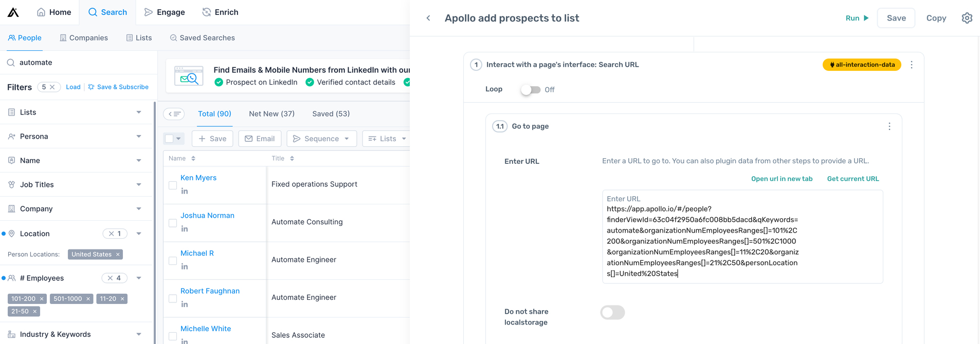The height and width of the screenshot is (344, 980).
Task: Switch to the Net New (37) tab
Action: (271, 114)
